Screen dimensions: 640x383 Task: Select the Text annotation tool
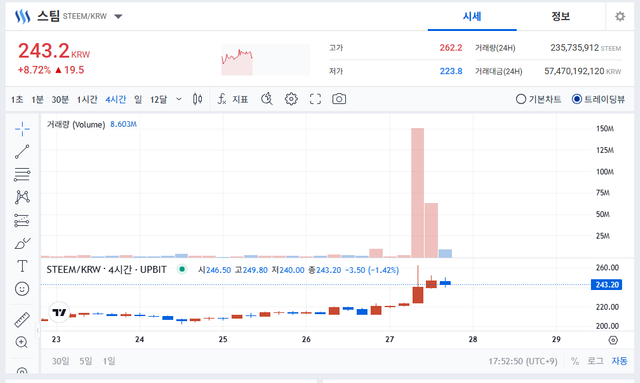22,266
